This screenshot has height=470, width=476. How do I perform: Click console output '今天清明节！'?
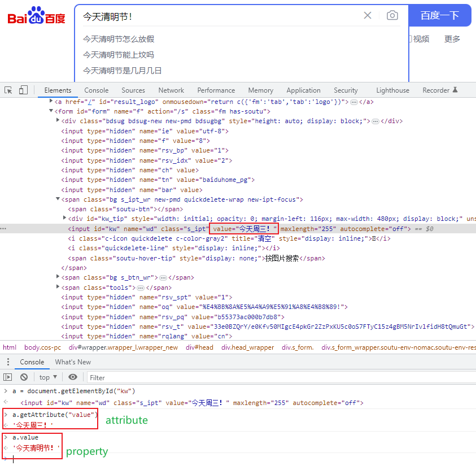click(x=36, y=448)
